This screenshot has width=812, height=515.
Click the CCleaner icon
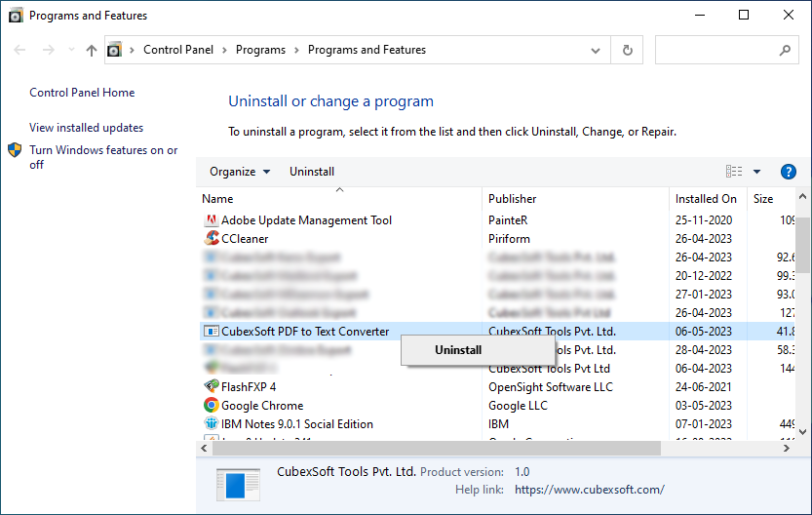211,238
